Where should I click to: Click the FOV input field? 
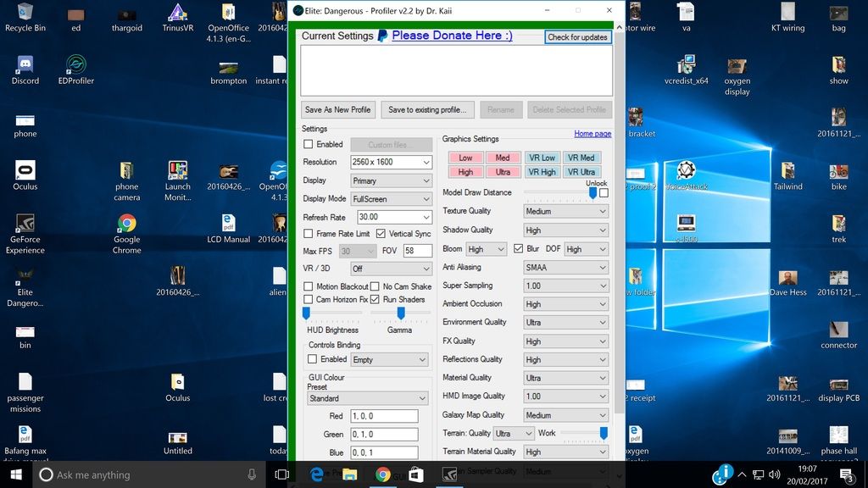coord(417,251)
